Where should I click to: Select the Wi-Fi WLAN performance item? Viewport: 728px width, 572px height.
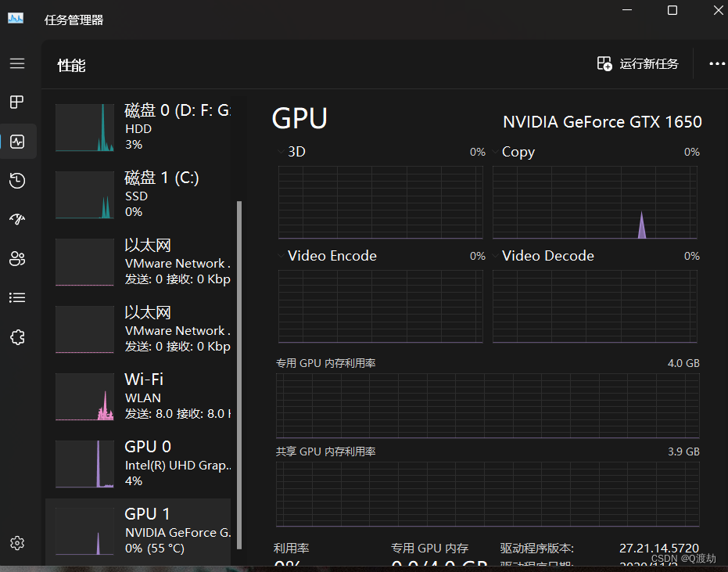pos(141,397)
